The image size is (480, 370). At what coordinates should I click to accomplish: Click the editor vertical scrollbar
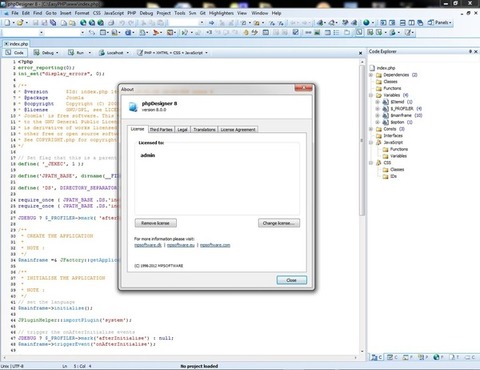[x=362, y=207]
